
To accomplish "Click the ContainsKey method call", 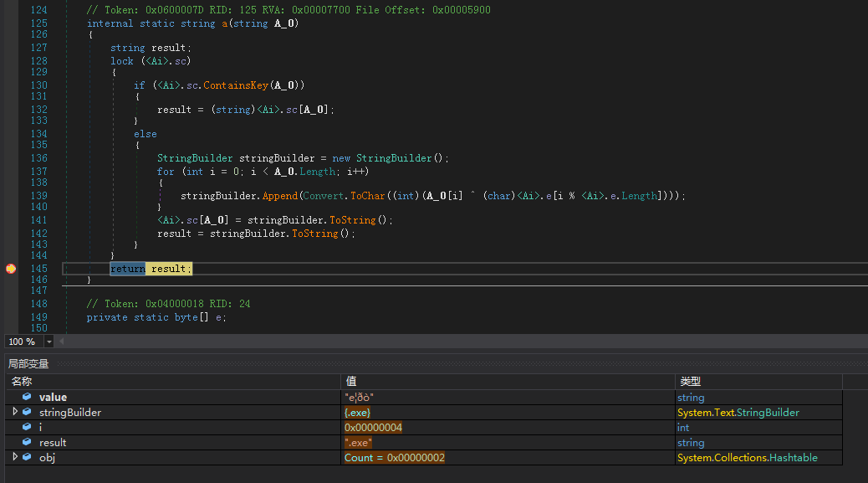I will (x=235, y=85).
